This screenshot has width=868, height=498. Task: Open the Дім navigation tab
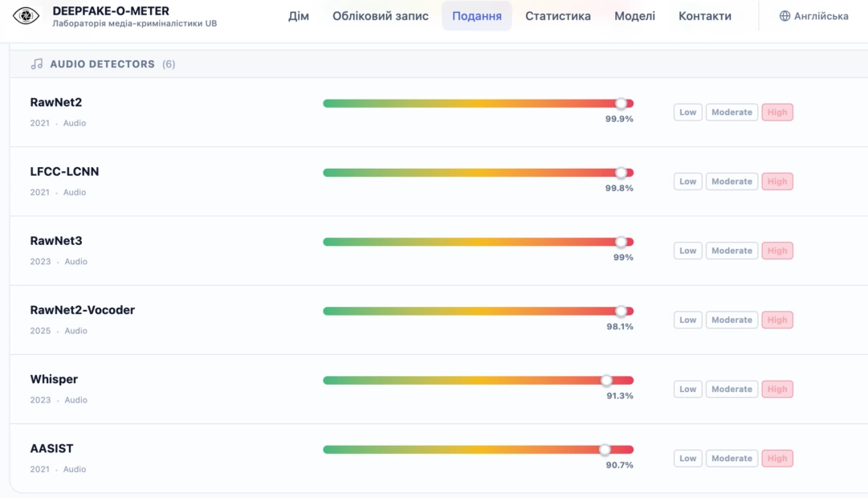[299, 16]
